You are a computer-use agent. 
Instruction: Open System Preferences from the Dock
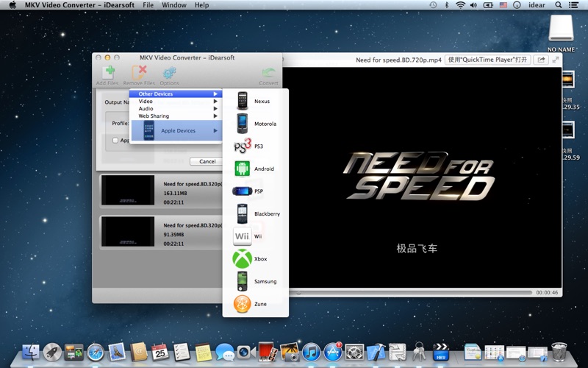pos(354,353)
